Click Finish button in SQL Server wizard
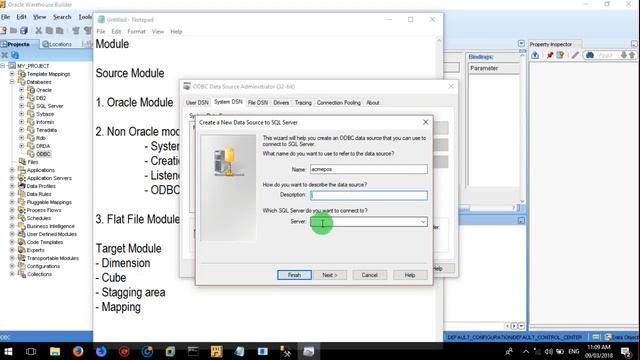This screenshot has height=360, width=640. 294,275
